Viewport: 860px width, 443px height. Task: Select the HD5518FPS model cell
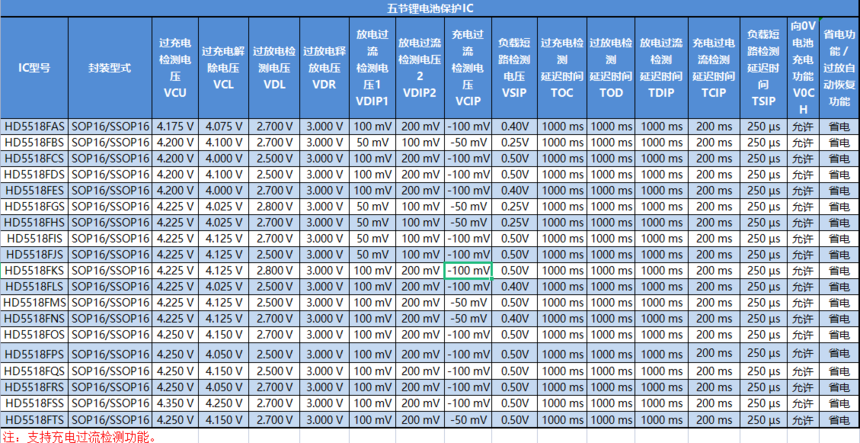35,352
